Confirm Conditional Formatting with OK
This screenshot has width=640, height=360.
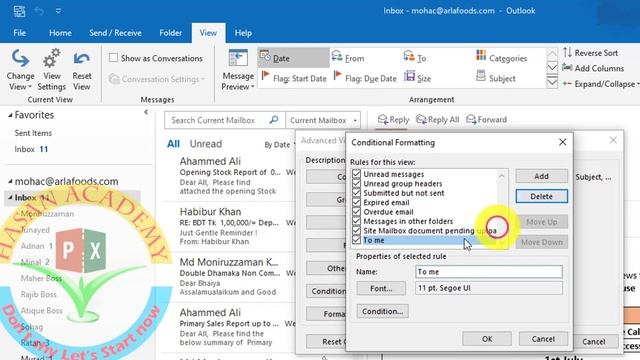point(487,339)
